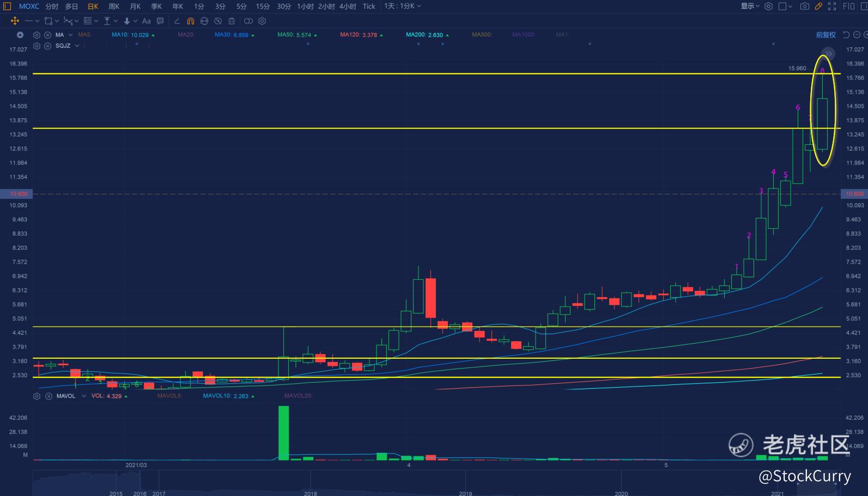Select the 15分 interval tab
This screenshot has width=868, height=496.
[263, 6]
